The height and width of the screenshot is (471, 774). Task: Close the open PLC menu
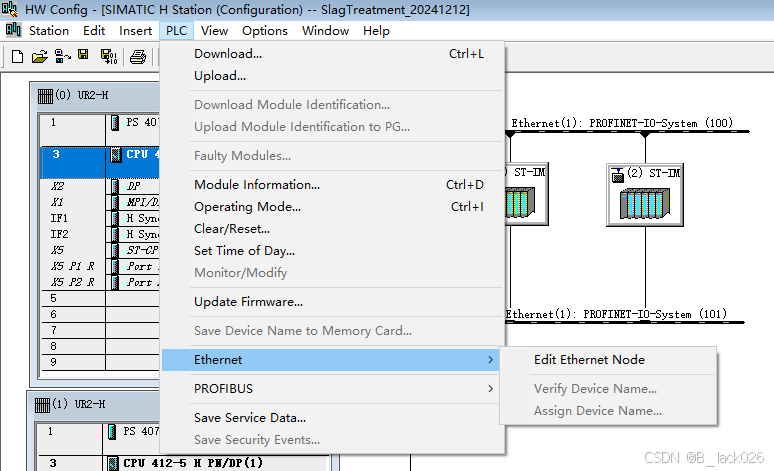pos(176,31)
